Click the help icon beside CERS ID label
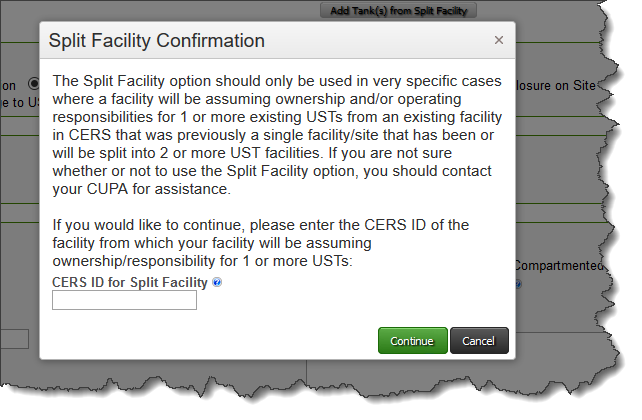The width and height of the screenshot is (642, 420). click(x=217, y=283)
